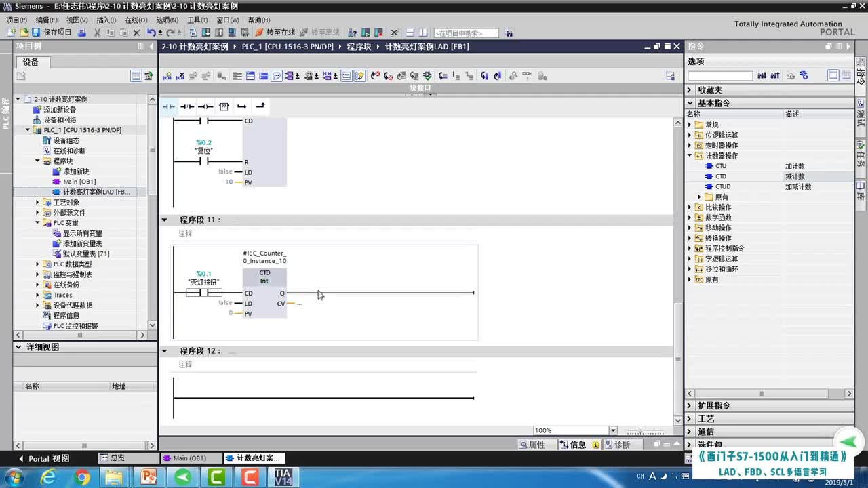The image size is (868, 488).
Task: Select the open branch favorite
Action: point(242,106)
